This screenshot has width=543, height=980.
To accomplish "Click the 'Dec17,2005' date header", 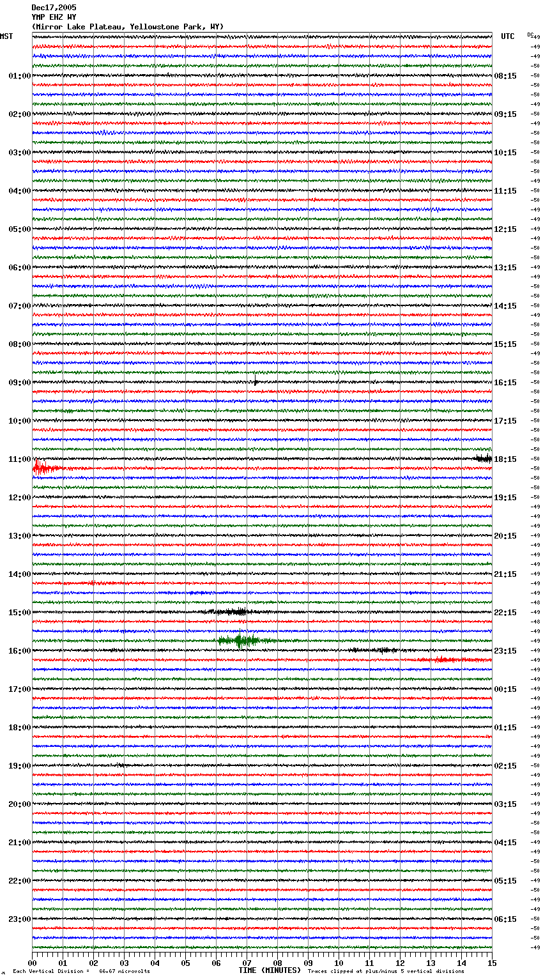I will click(x=54, y=8).
